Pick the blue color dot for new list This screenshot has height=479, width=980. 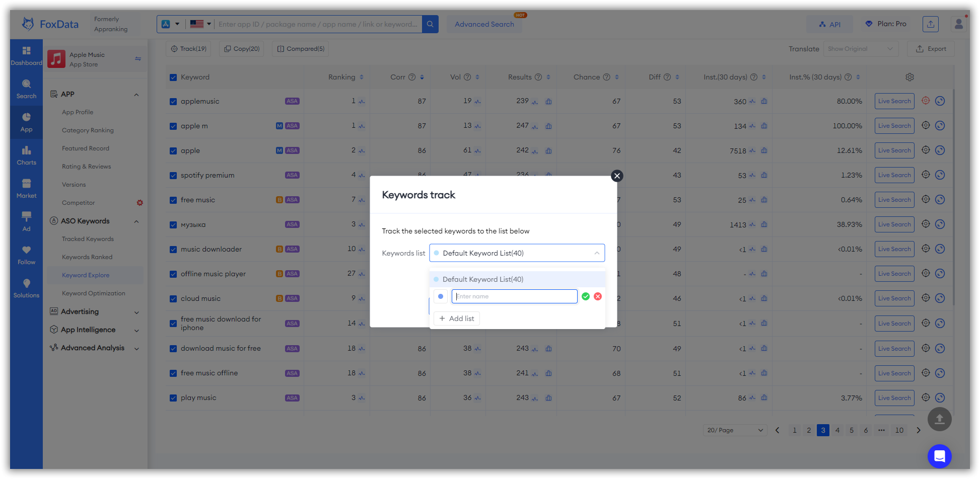click(441, 296)
